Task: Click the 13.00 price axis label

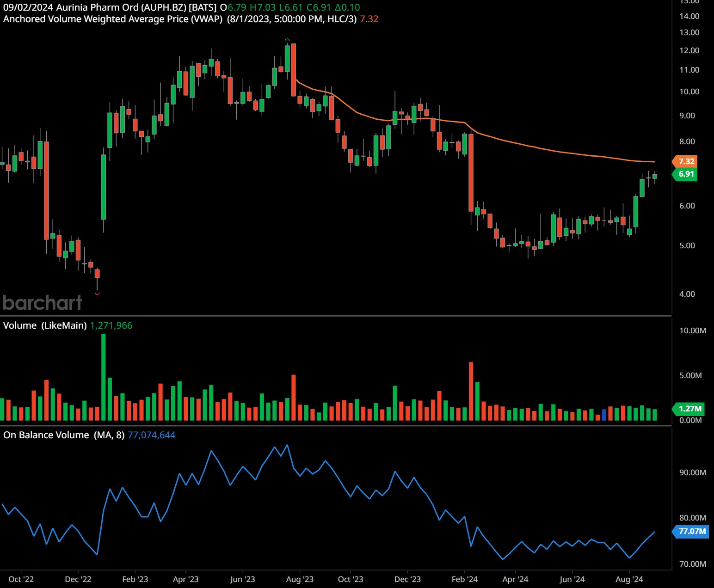Action: pos(689,32)
